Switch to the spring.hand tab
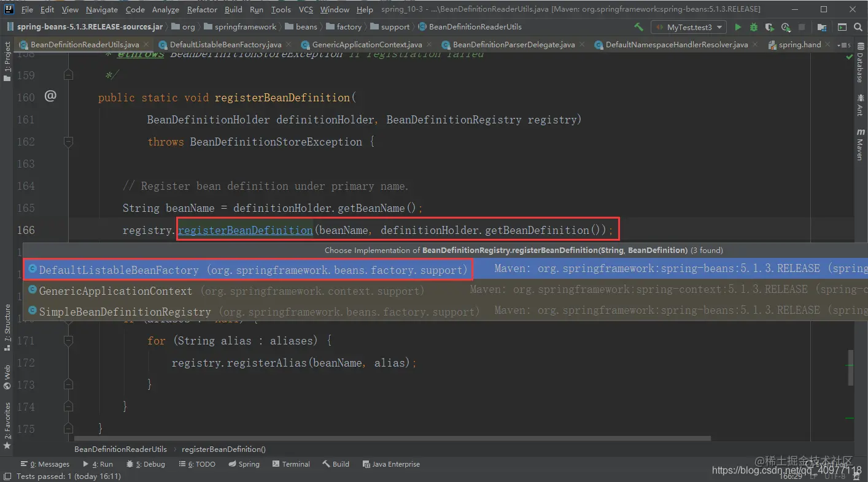 point(799,45)
